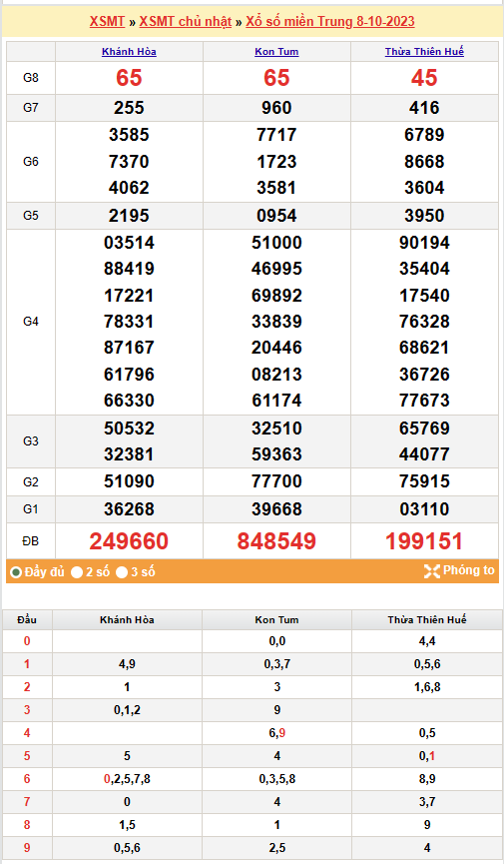Click the G3 number 59363
Image resolution: width=504 pixels, height=864 pixels.
tap(276, 454)
